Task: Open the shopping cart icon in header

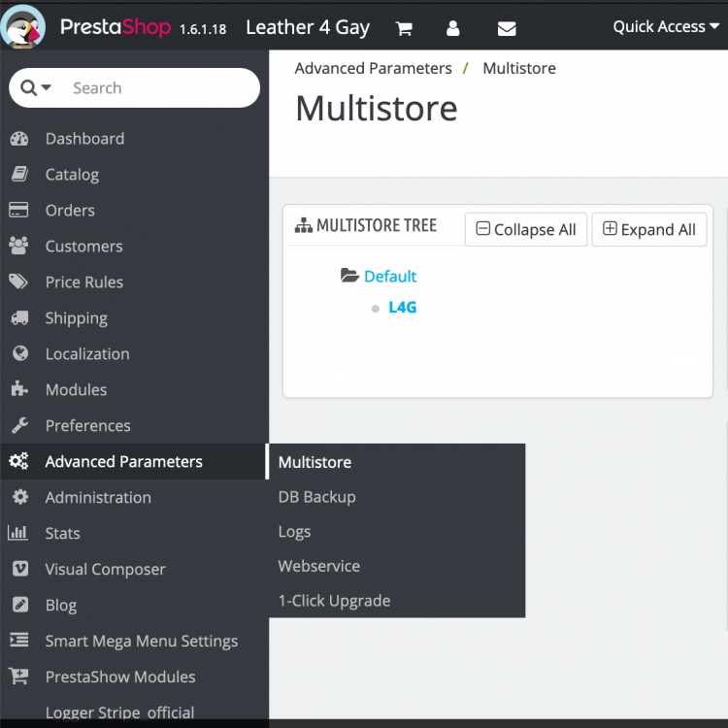Action: pos(404,28)
